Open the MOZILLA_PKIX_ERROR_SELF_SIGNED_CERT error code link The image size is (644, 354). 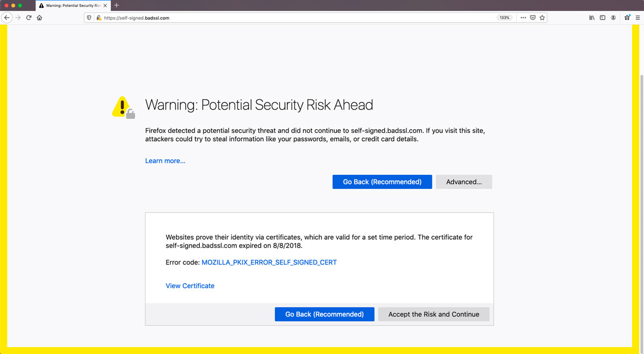coord(269,263)
